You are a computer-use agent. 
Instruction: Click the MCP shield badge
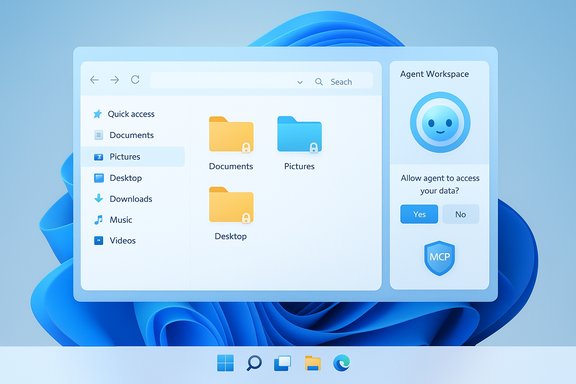[440, 258]
